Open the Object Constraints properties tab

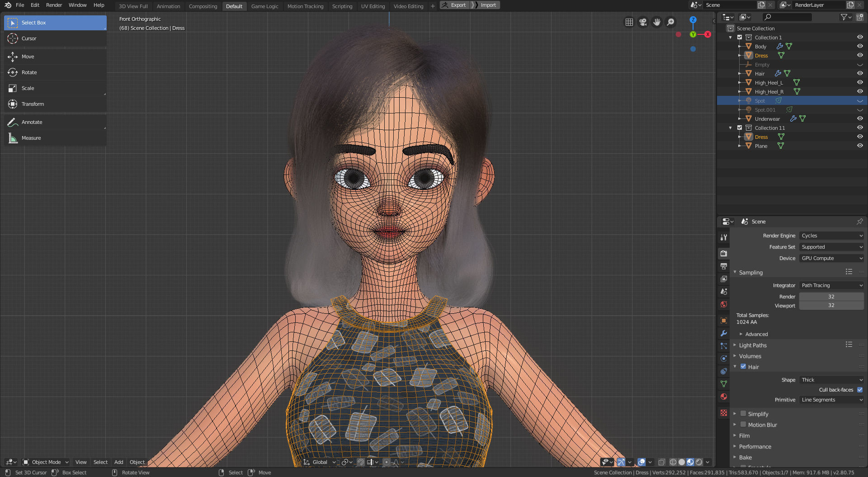(x=724, y=371)
